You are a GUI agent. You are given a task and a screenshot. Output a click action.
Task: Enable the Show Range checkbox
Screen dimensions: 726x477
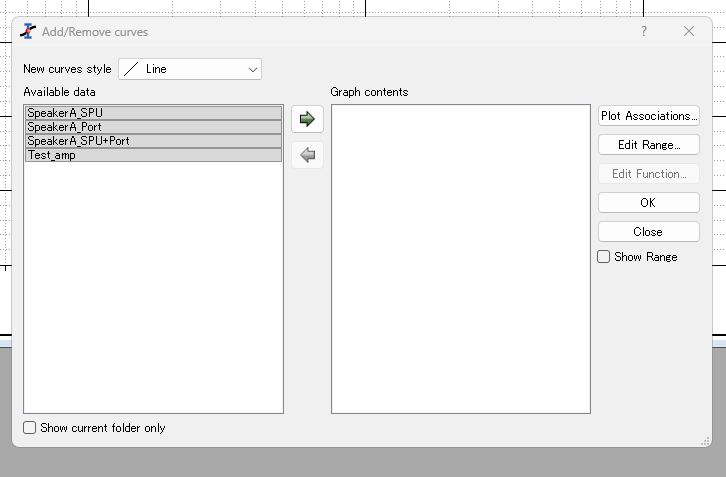coord(604,257)
